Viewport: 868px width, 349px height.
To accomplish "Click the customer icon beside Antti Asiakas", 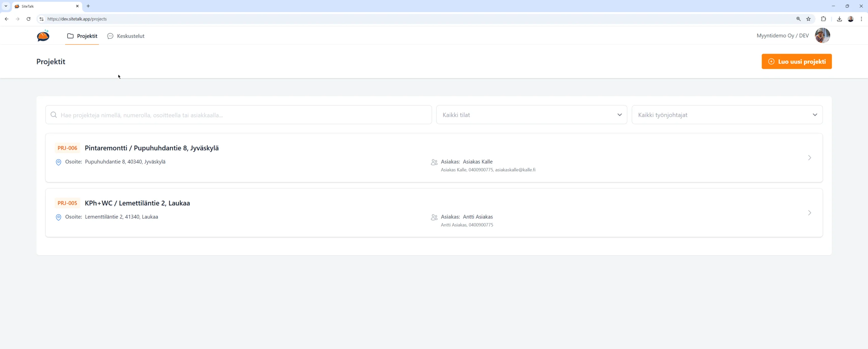I will pyautogui.click(x=434, y=217).
